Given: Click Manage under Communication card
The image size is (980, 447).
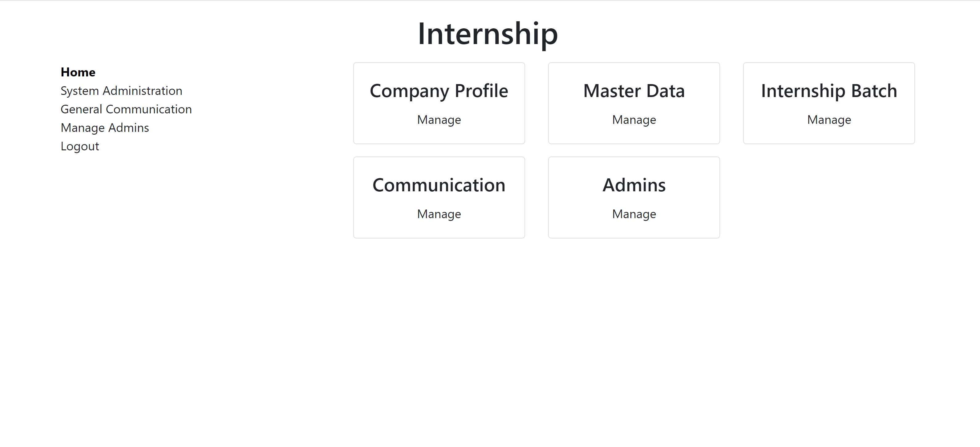Looking at the screenshot, I should (439, 214).
